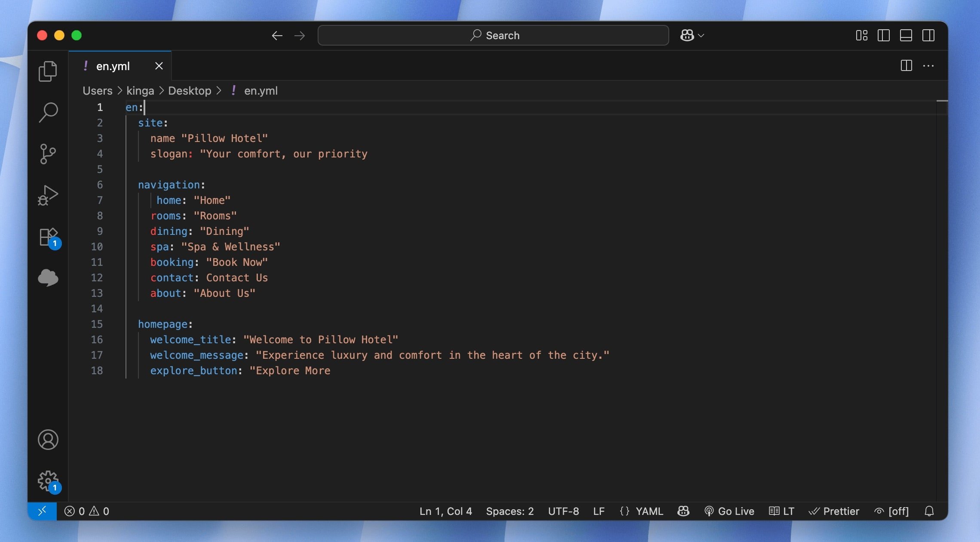
Task: Click the "Book Now" string
Action: [x=237, y=262]
